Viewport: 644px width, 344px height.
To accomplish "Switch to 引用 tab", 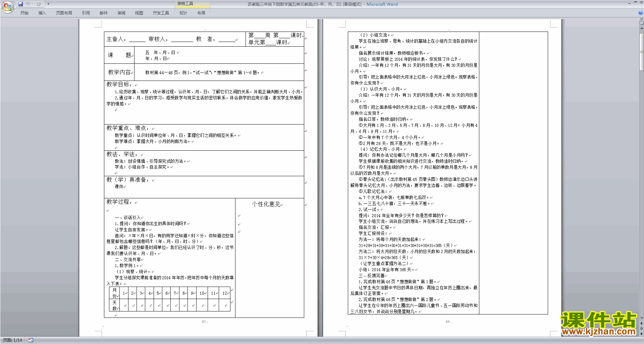I will tap(86, 13).
